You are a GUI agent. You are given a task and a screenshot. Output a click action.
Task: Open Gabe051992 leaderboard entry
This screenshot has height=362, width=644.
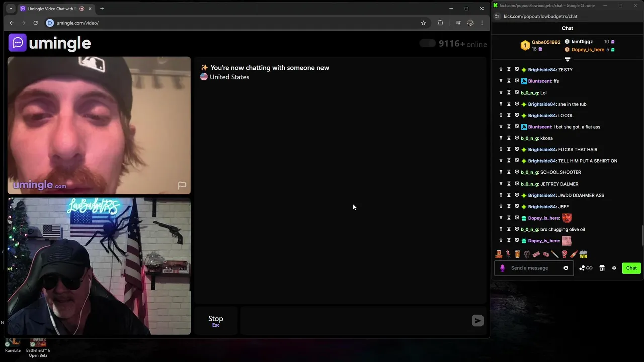(540, 45)
